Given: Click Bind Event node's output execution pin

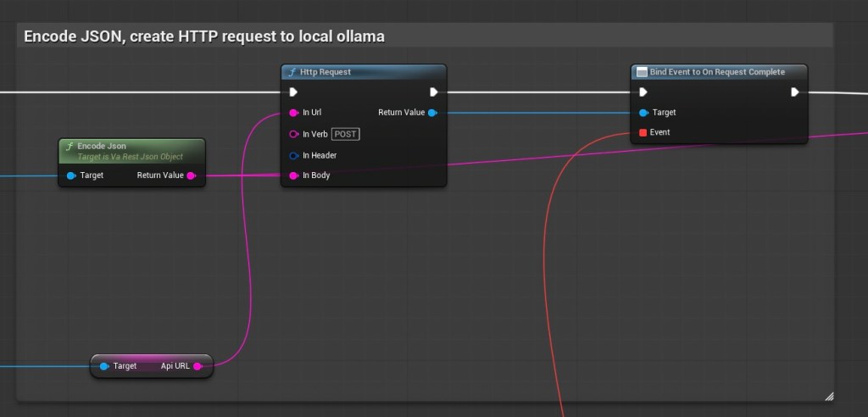Looking at the screenshot, I should point(795,92).
